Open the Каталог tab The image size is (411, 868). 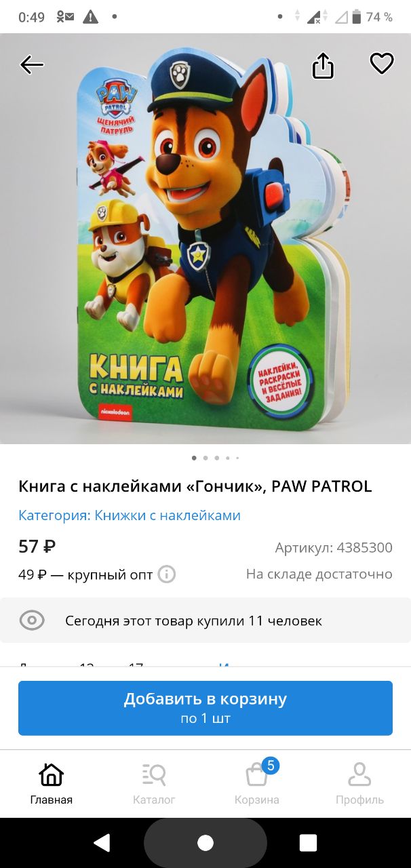pos(154,783)
